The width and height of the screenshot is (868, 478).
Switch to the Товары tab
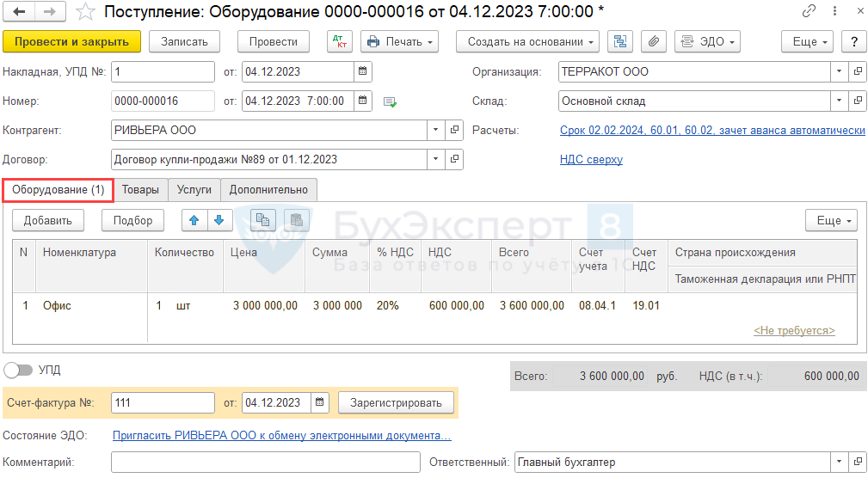140,189
